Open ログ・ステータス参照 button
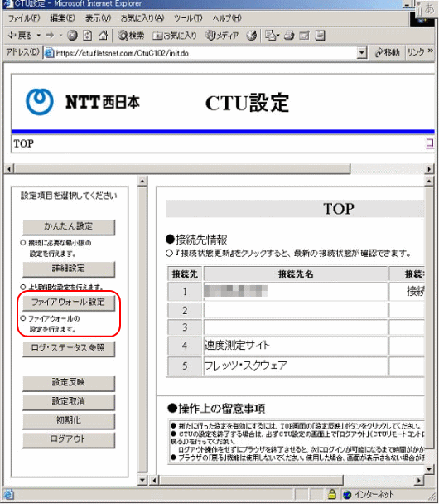Image resolution: width=439 pixels, height=504 pixels. click(x=69, y=348)
